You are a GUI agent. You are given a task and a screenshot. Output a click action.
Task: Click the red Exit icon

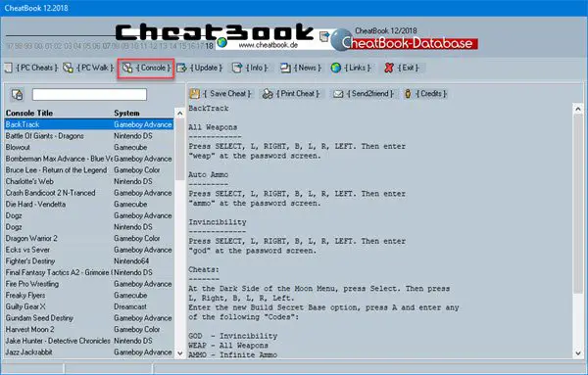389,68
